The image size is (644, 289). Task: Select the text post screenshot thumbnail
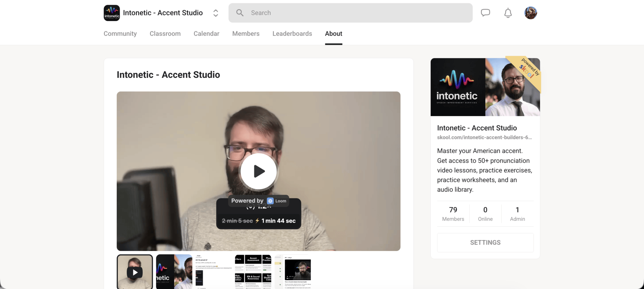[213, 272]
